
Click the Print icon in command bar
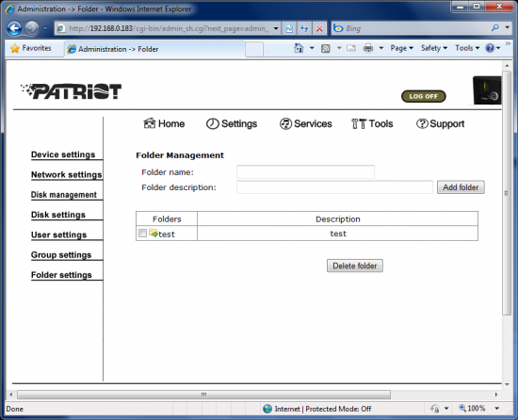pos(368,48)
